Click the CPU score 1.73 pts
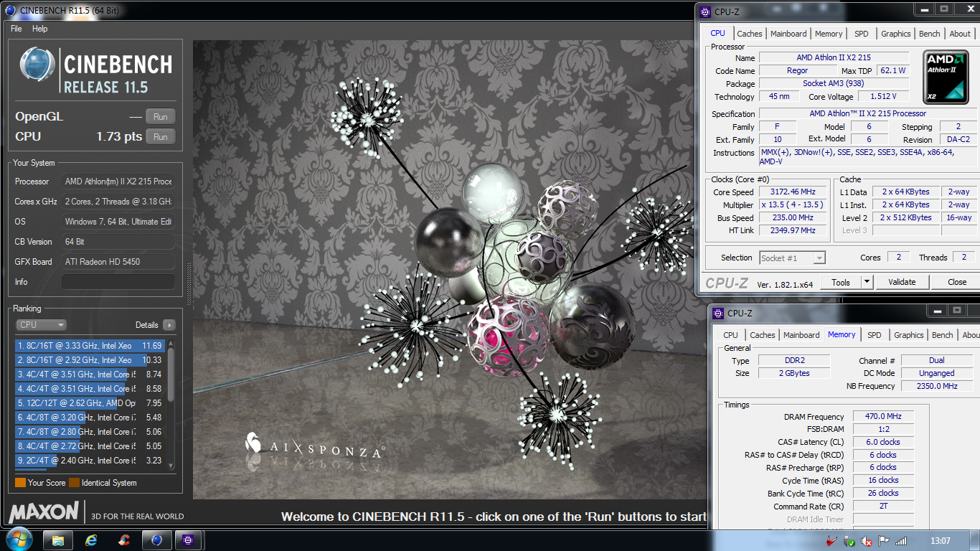980x551 pixels. point(119,136)
